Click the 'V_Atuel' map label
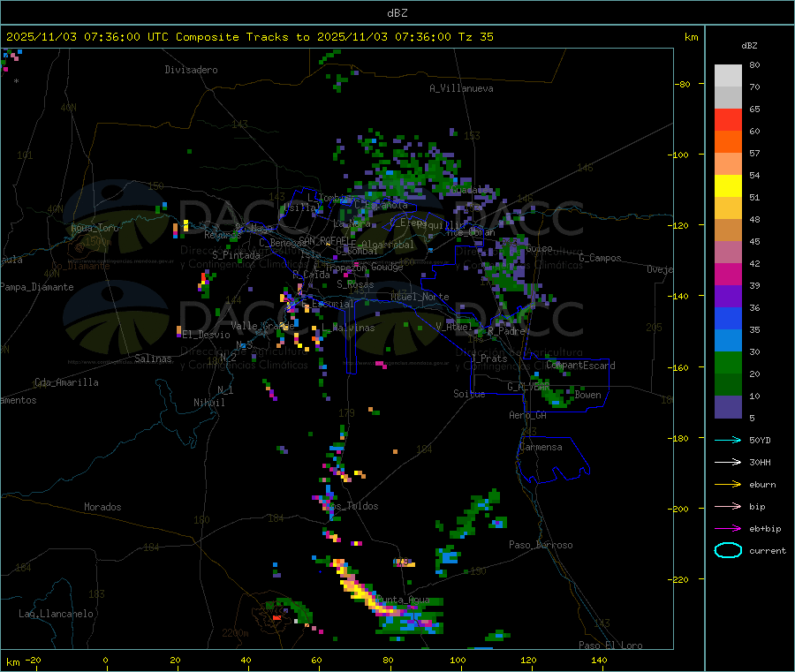 pyautogui.click(x=454, y=327)
